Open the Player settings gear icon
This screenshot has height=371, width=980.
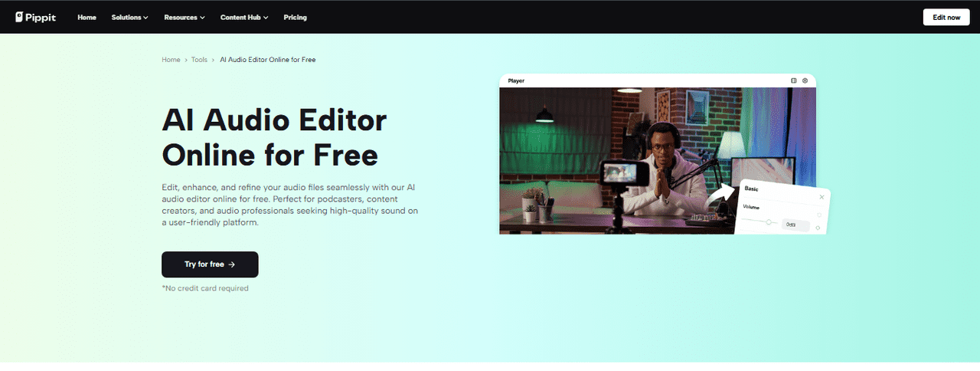pyautogui.click(x=805, y=80)
